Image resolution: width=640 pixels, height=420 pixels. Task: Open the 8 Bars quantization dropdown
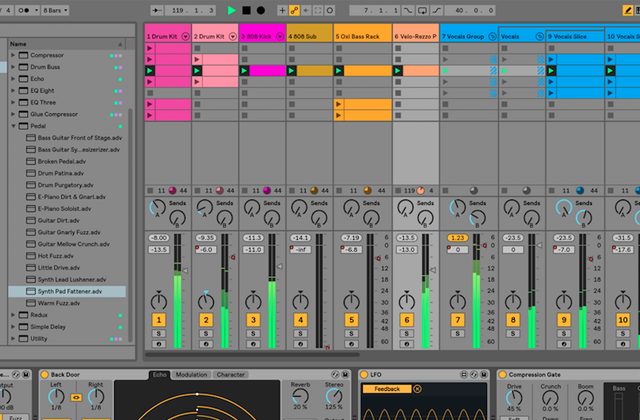[55, 10]
